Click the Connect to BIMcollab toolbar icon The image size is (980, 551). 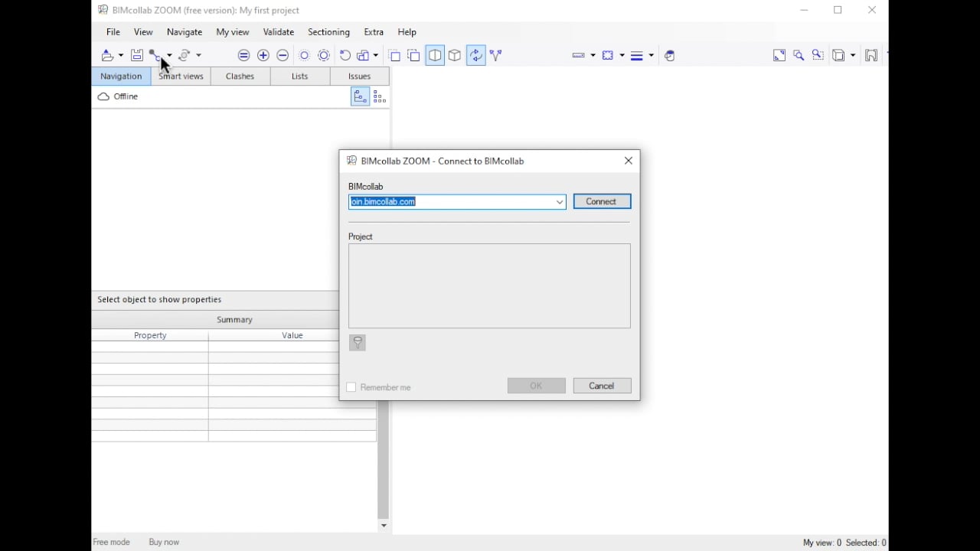(x=156, y=55)
